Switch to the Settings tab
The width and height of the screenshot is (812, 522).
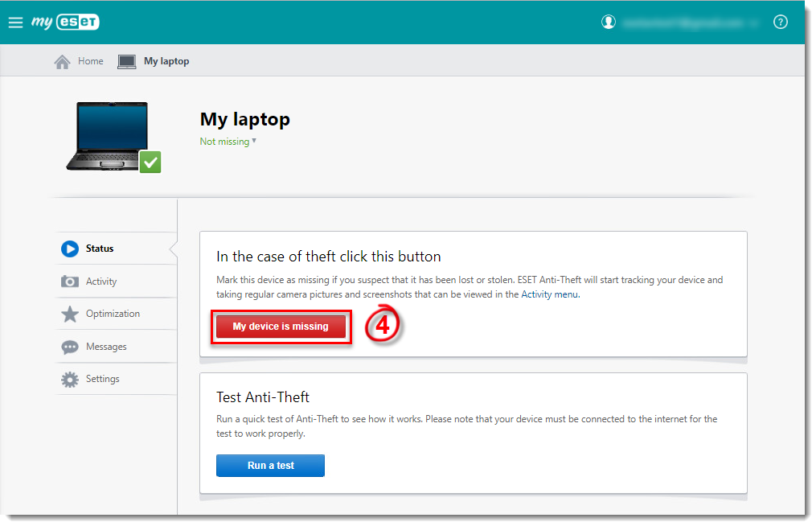coord(117,379)
